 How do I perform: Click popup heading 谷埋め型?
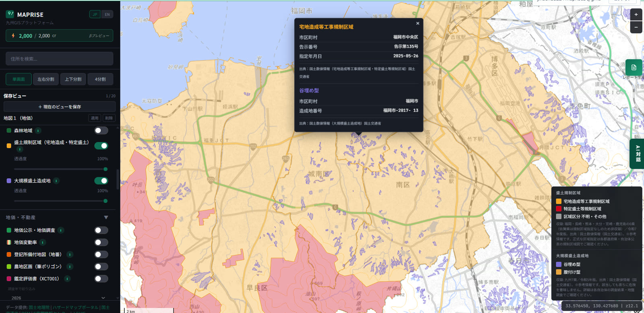[309, 91]
